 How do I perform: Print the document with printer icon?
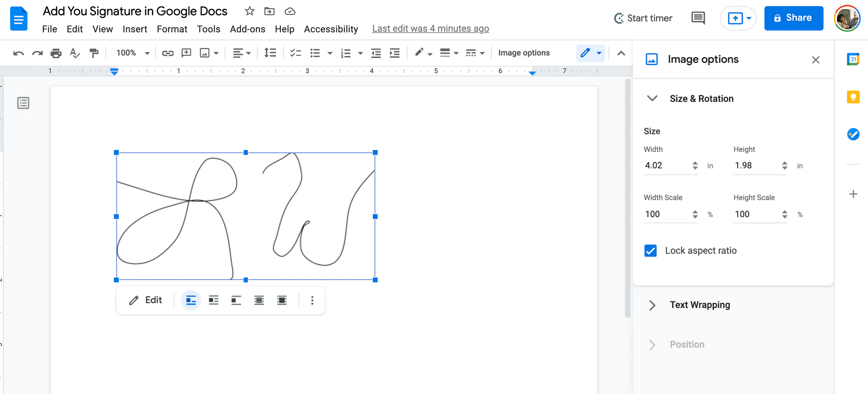point(56,53)
